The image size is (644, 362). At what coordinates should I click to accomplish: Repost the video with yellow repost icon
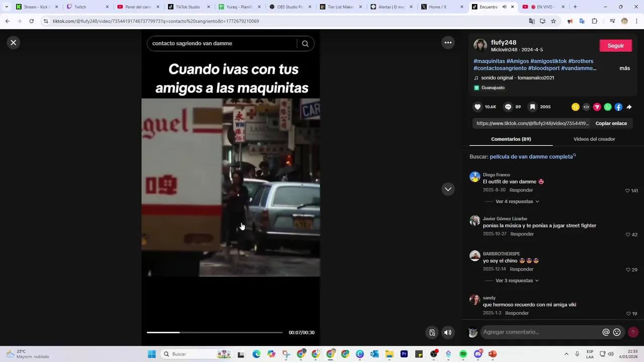576,107
